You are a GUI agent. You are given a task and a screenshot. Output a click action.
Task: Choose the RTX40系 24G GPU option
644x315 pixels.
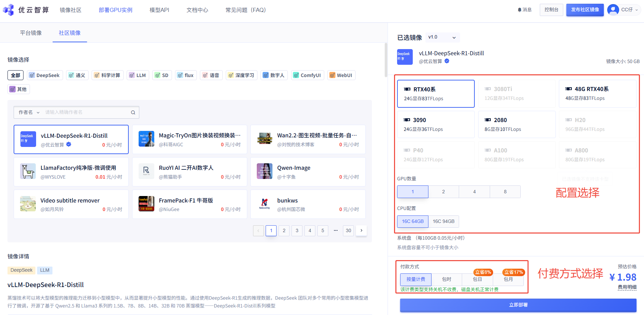point(436,94)
